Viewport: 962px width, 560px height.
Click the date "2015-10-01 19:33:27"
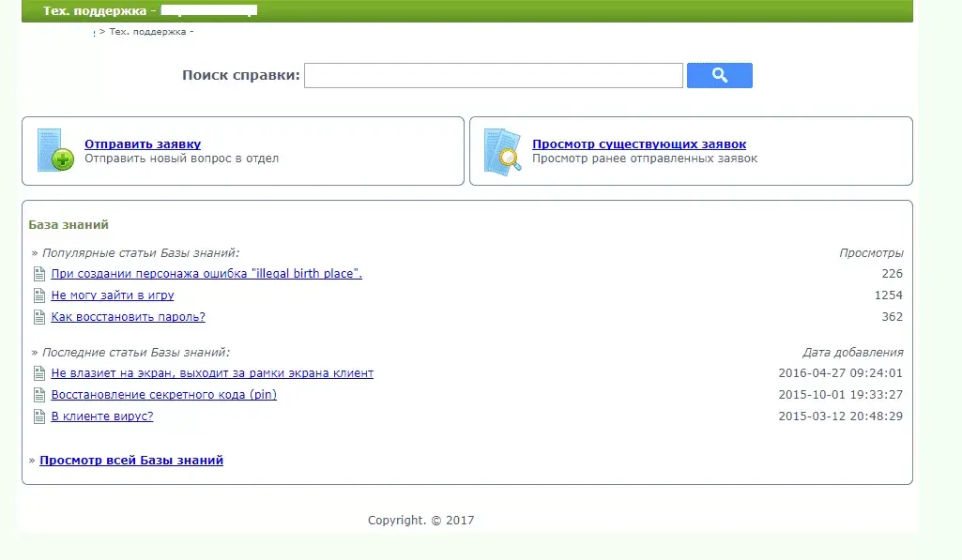click(841, 394)
